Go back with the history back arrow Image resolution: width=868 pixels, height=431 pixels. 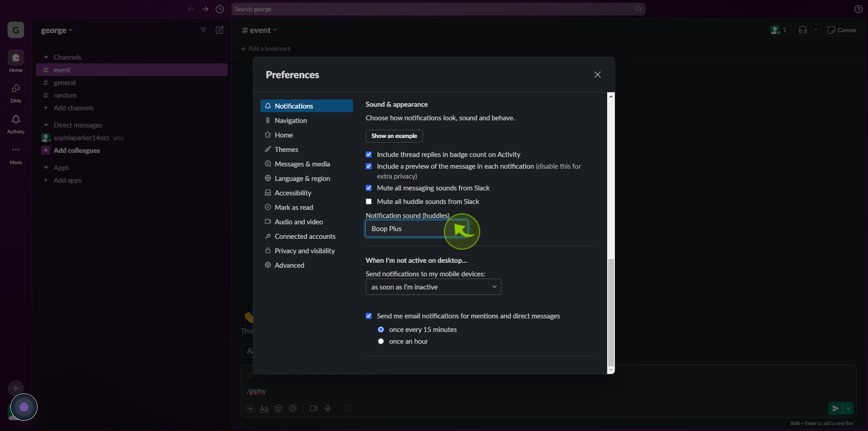(x=191, y=9)
